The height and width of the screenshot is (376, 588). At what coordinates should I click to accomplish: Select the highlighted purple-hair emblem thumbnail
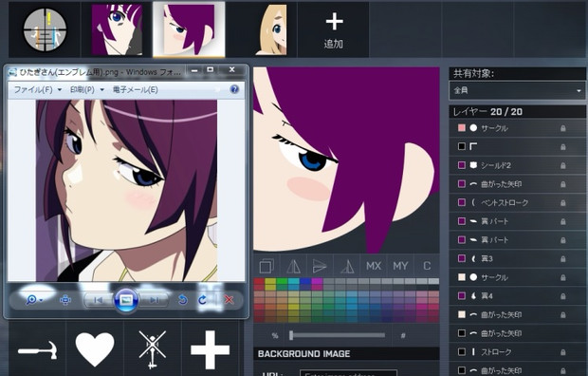(x=189, y=29)
